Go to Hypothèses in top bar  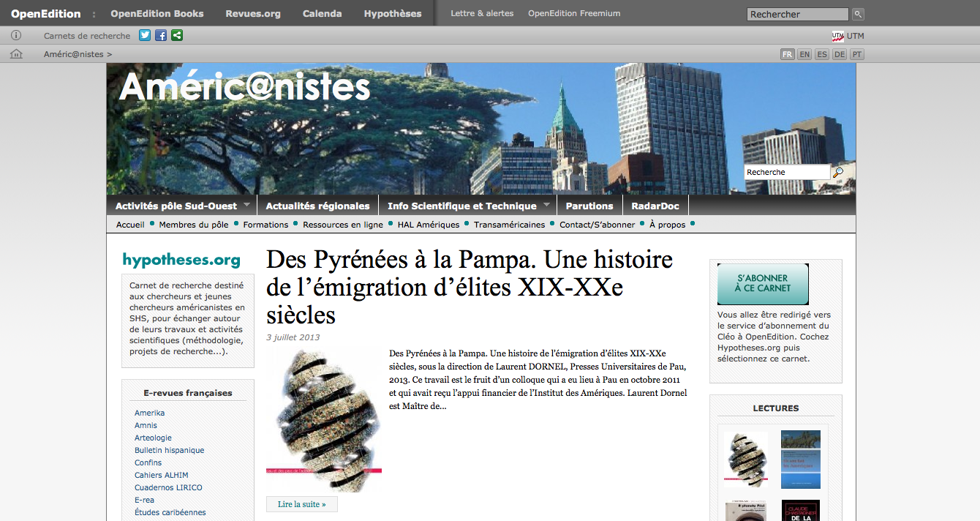(393, 13)
